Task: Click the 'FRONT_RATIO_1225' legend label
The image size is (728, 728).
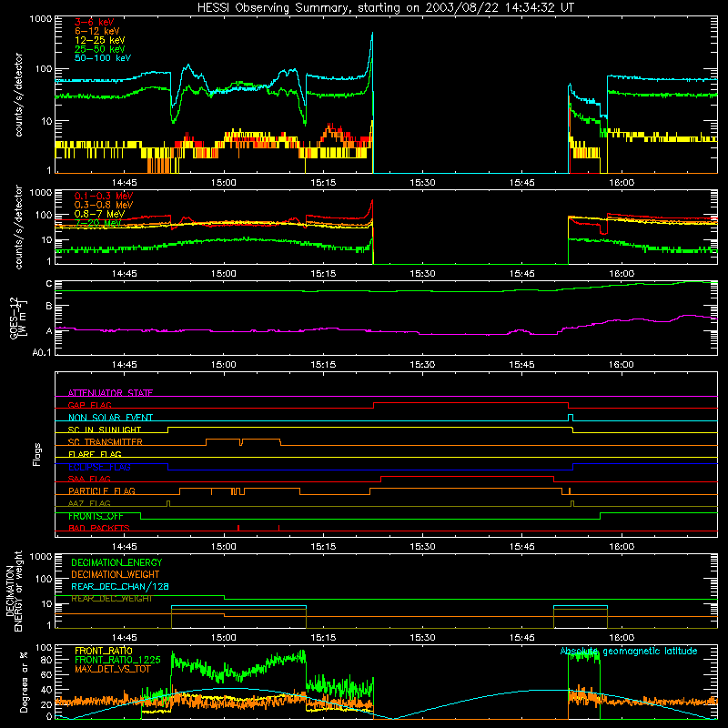Action: pyautogui.click(x=117, y=660)
